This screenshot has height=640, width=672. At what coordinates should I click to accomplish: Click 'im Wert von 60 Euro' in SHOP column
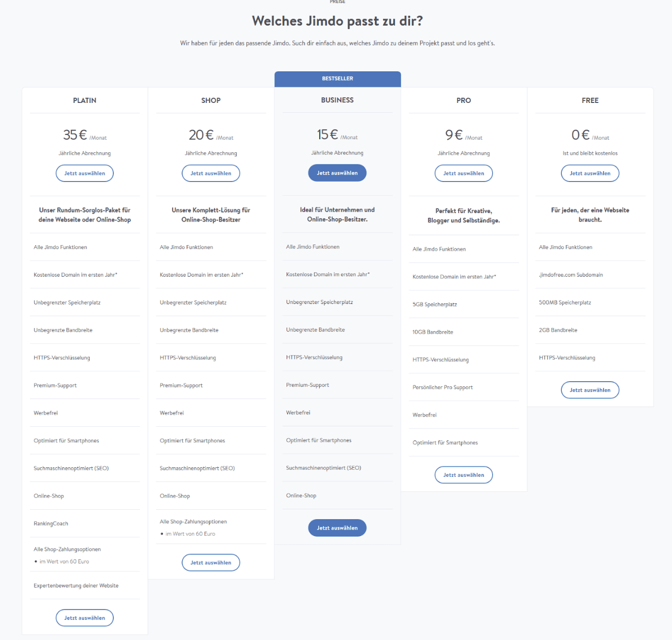click(x=191, y=534)
